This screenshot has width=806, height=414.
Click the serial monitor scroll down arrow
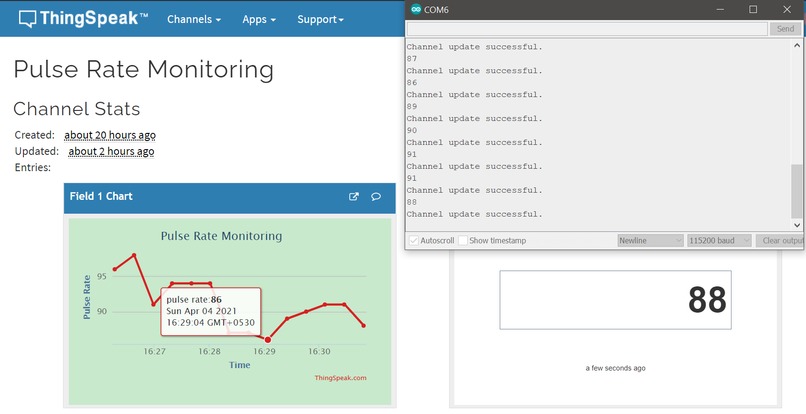tap(797, 225)
